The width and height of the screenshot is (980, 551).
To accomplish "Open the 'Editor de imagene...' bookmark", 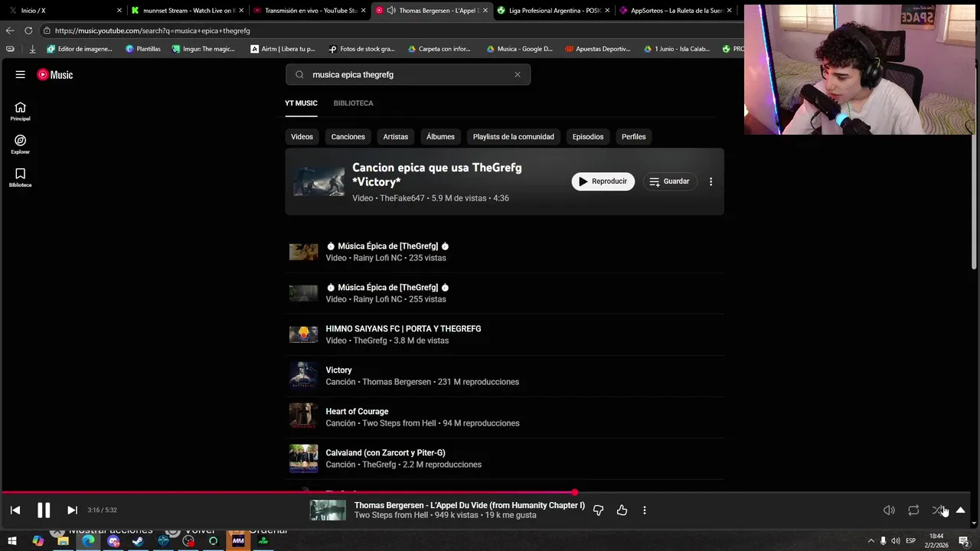I will 80,48.
